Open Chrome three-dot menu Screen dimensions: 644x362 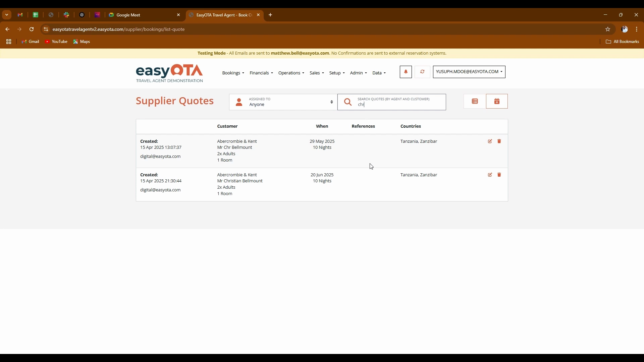click(x=637, y=29)
